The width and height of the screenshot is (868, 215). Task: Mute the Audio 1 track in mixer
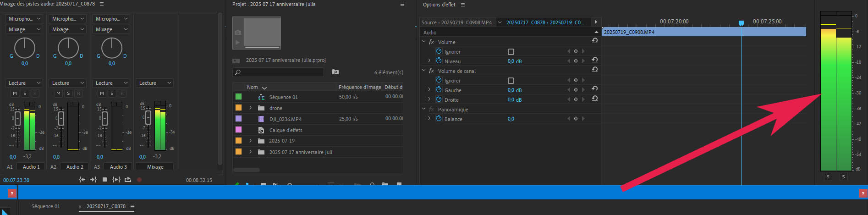coord(15,93)
